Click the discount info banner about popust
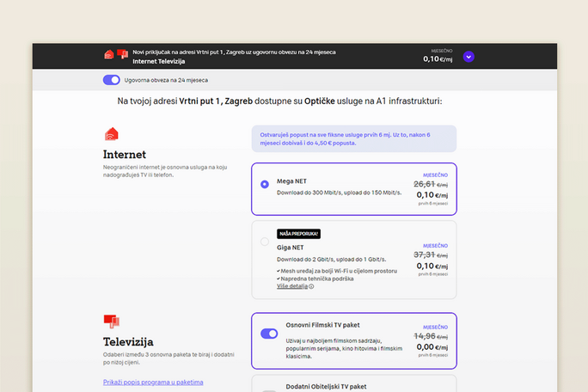 (353, 138)
